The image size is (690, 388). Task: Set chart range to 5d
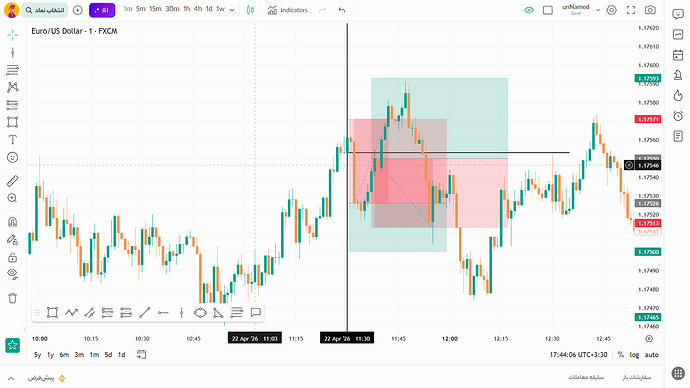pyautogui.click(x=108, y=355)
